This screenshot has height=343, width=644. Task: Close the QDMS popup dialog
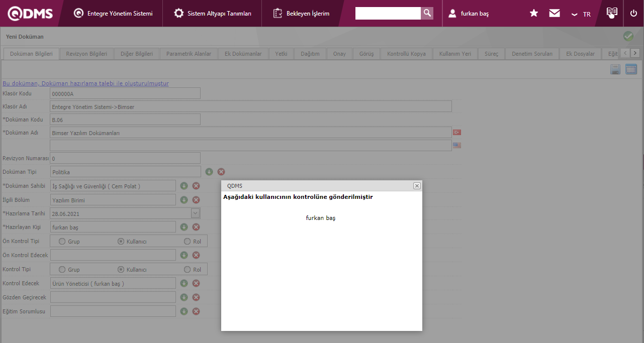(417, 186)
